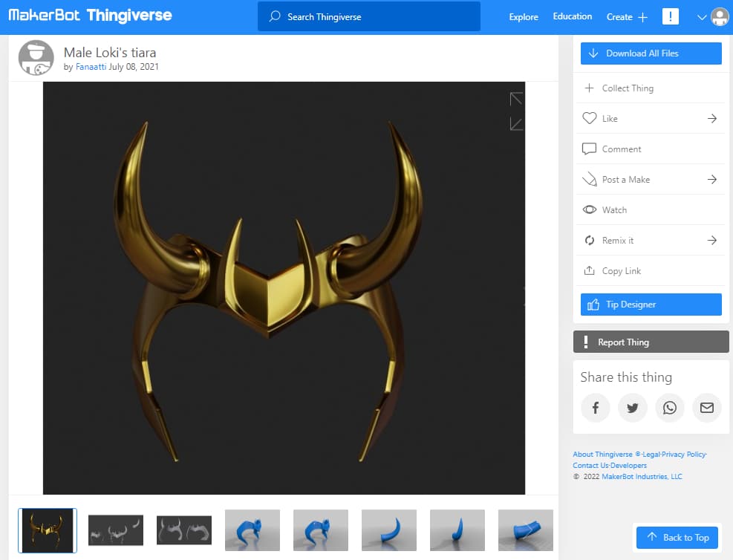Screen dimensions: 733x560
Task: Expand the Remix it arrow
Action: pos(712,241)
